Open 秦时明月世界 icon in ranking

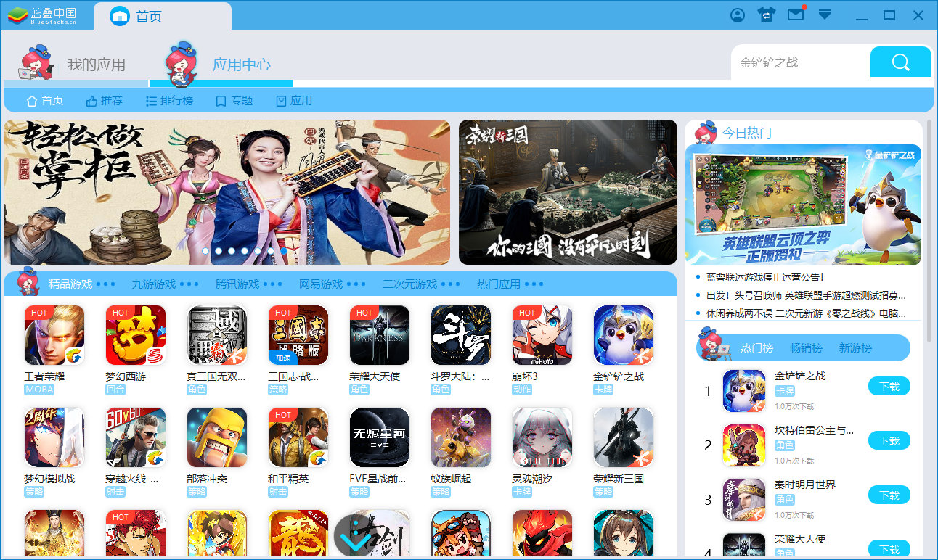pyautogui.click(x=744, y=500)
